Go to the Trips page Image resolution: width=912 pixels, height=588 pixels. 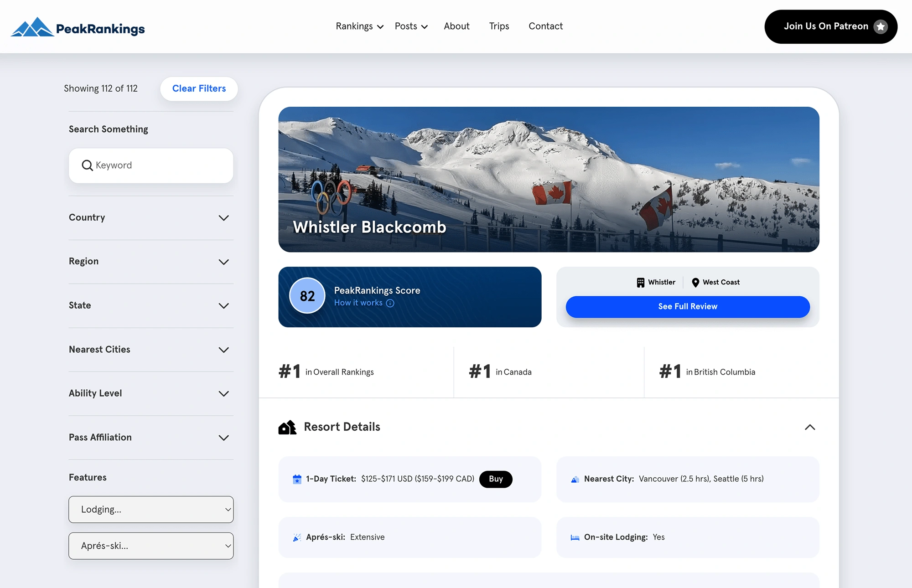click(x=499, y=26)
